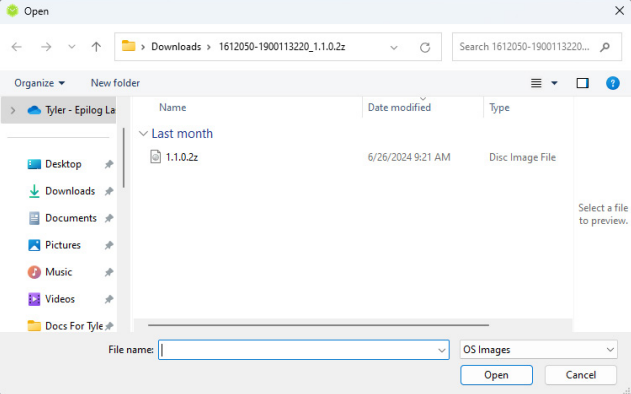Viewport: 631px width, 394px height.
Task: Open Documents in the navigation pane
Action: 71,218
